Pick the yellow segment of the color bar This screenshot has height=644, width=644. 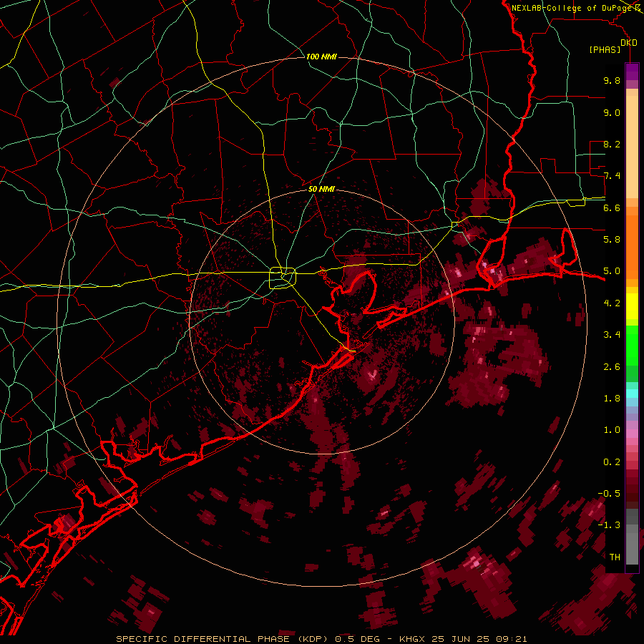[x=632, y=306]
